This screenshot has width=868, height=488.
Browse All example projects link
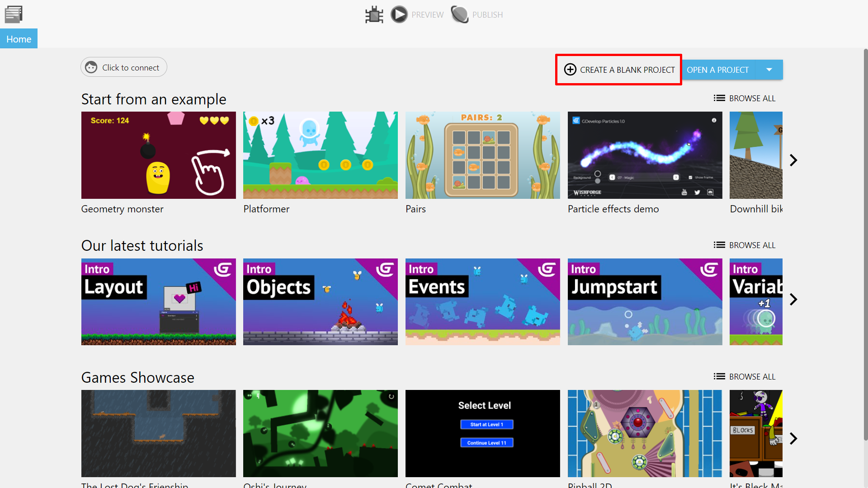(x=745, y=98)
